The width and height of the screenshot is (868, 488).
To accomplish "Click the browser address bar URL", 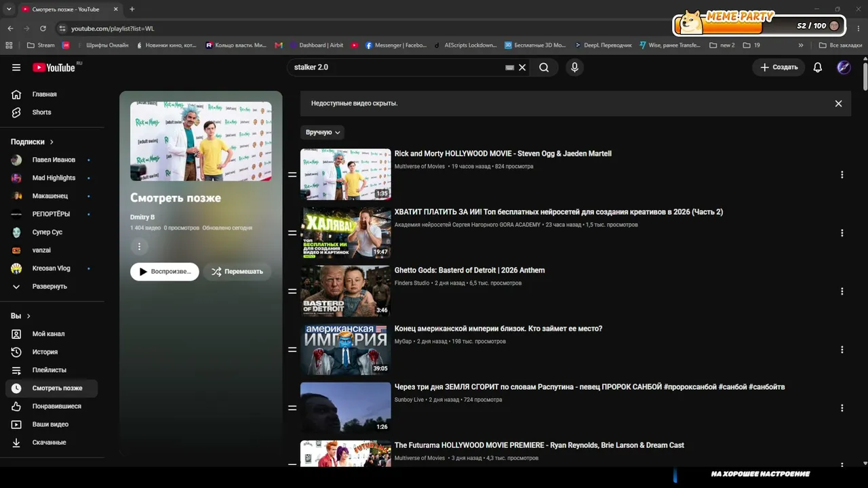I will (113, 28).
